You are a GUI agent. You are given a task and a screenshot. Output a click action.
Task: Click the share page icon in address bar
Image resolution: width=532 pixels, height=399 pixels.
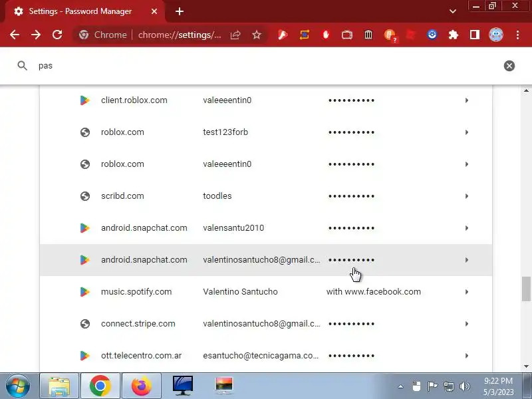[235, 35]
